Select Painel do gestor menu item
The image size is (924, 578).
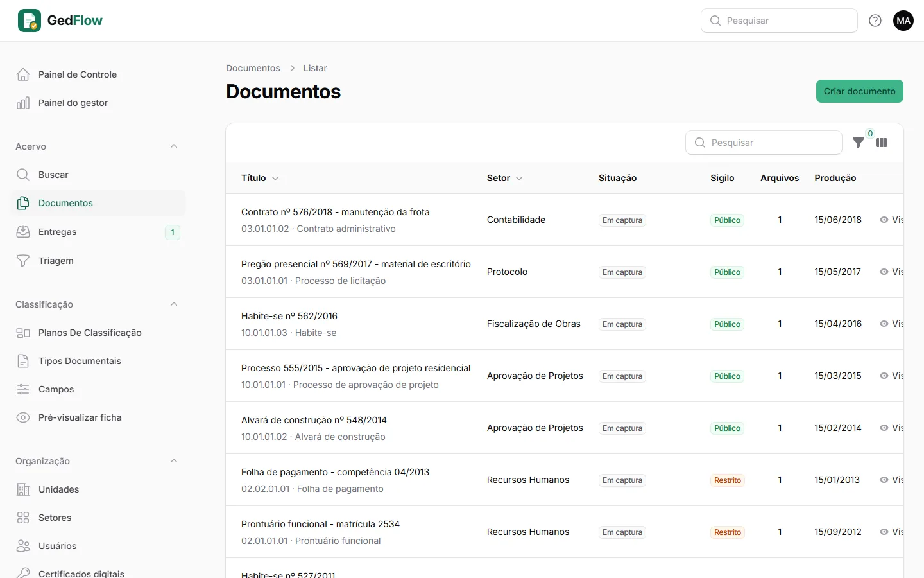(98, 103)
